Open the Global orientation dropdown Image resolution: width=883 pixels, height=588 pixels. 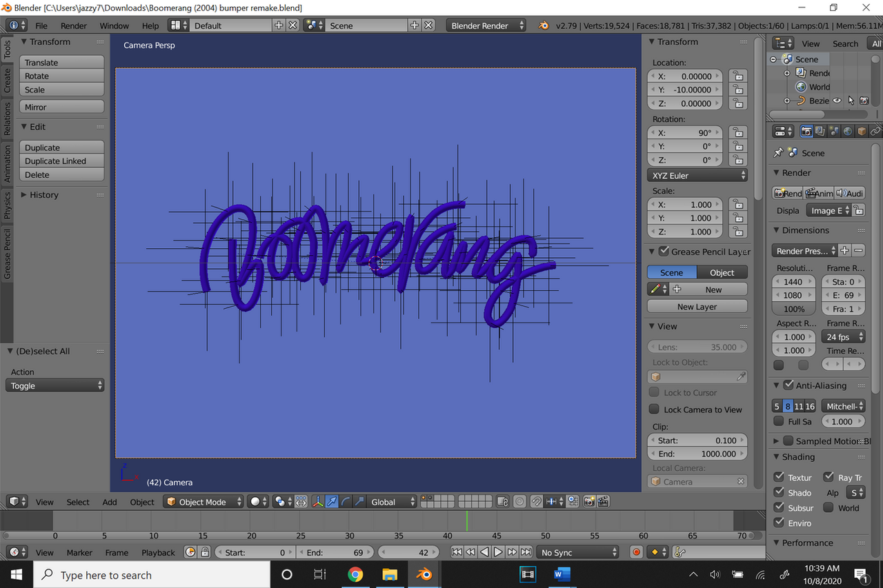pos(393,502)
